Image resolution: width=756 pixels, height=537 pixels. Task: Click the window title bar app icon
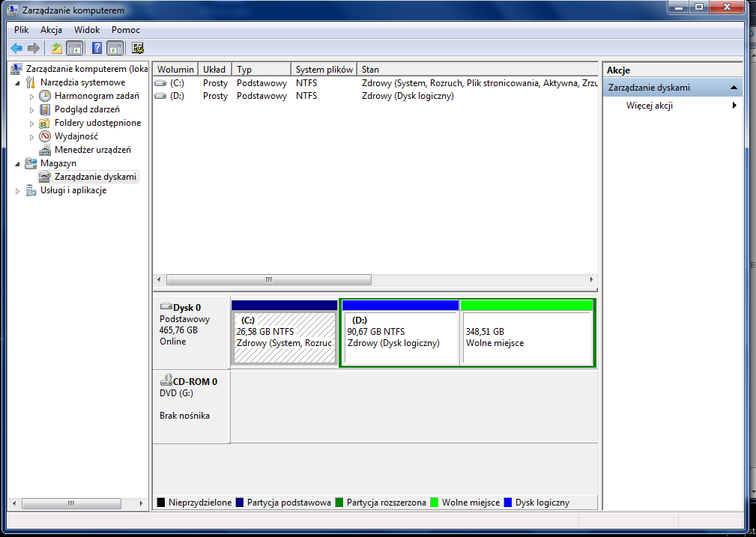(x=12, y=10)
